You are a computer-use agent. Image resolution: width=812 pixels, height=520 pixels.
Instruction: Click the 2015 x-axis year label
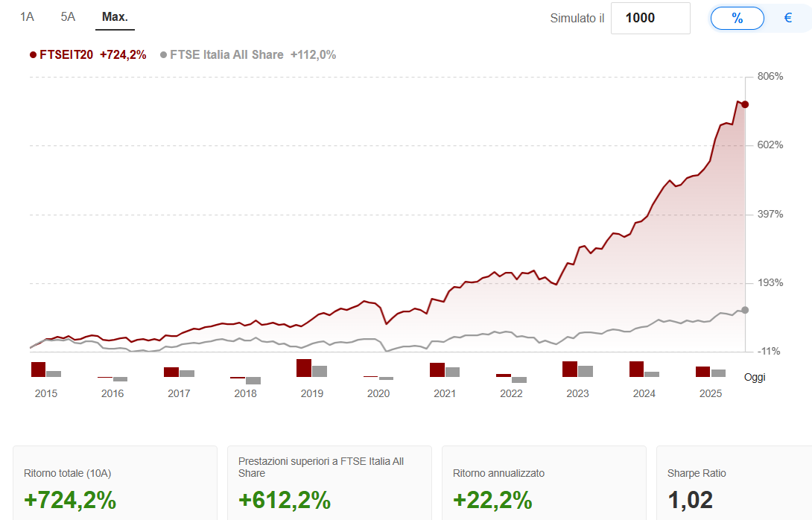[46, 393]
